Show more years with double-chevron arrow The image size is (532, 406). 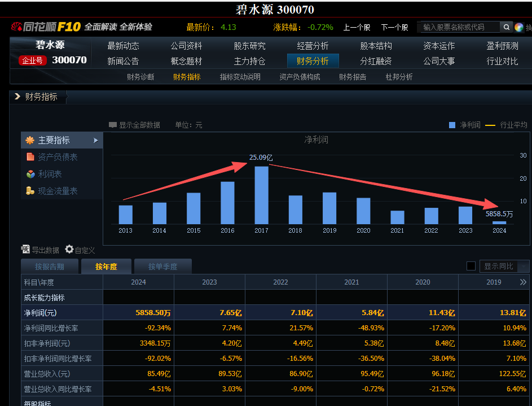pyautogui.click(x=523, y=282)
